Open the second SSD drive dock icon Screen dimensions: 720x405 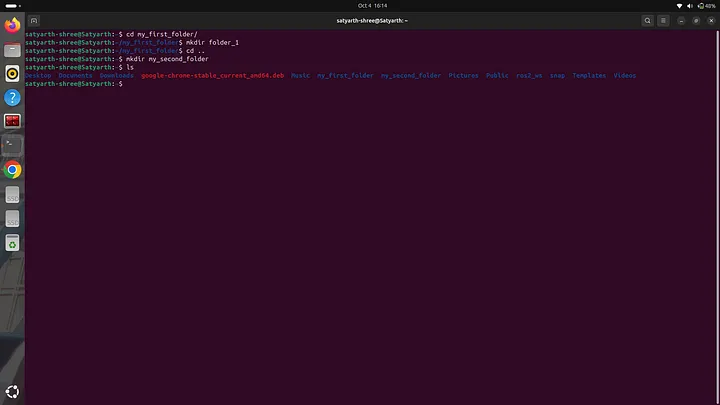tap(12, 219)
